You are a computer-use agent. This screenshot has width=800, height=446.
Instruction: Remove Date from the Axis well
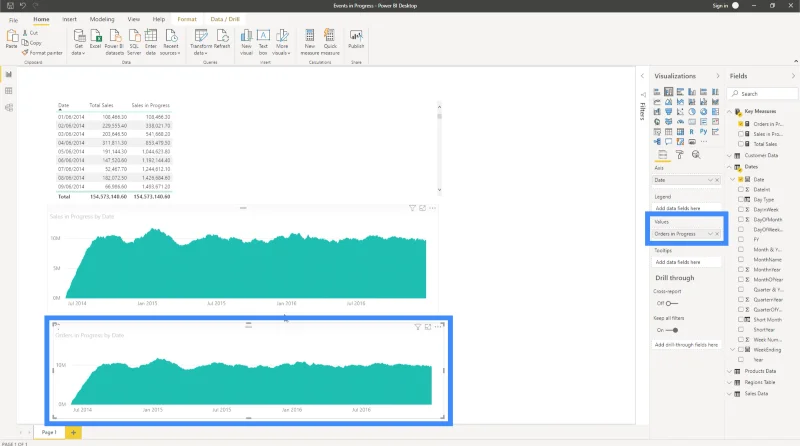point(717,180)
